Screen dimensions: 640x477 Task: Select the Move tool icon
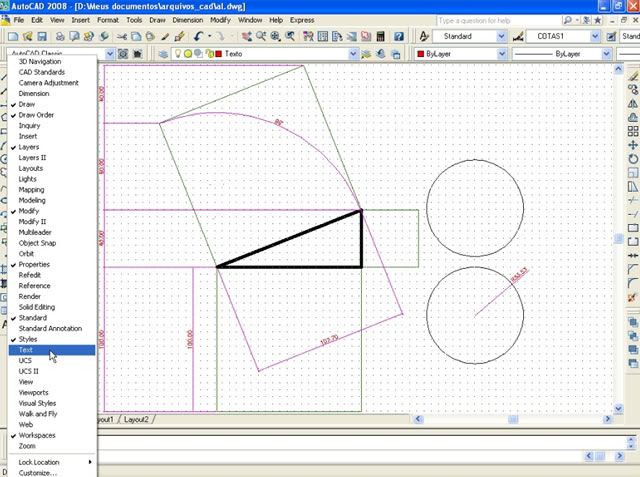click(632, 144)
